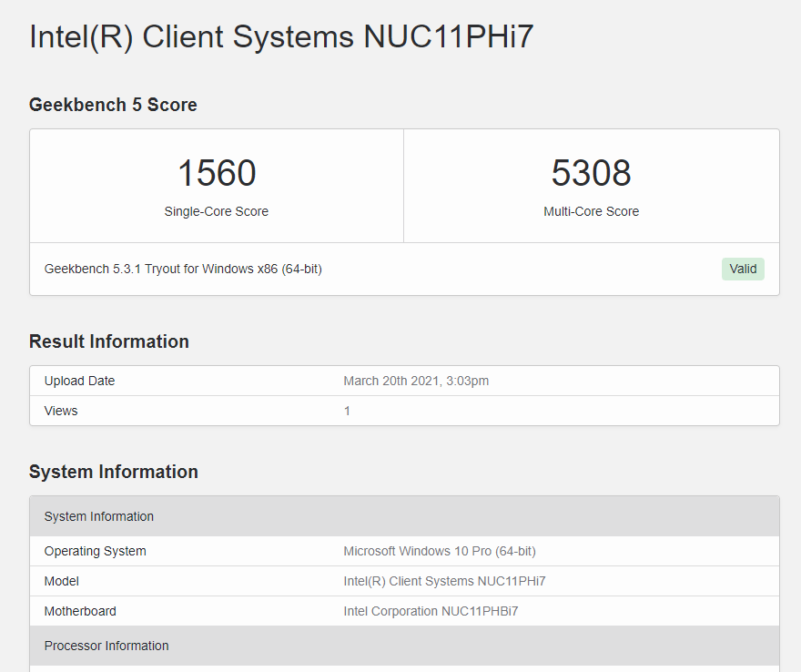This screenshot has height=672, width=801.
Task: Select the Motherboard value Intel Corporation NUC11PHBi7
Action: coord(431,611)
